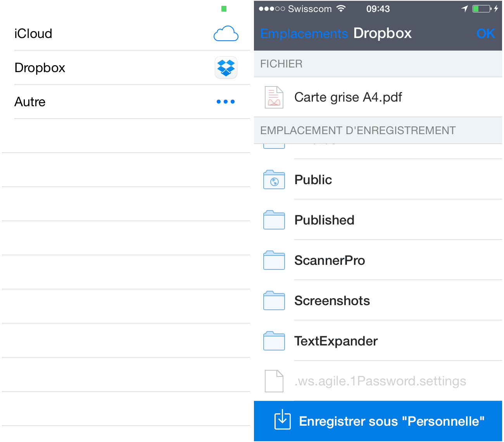Tap the blank file icon for 1Password settings
The width and height of the screenshot is (504, 442).
[274, 381]
